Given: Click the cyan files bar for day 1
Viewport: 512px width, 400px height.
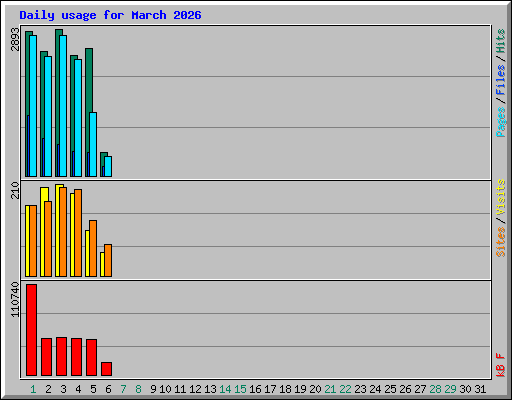Looking at the screenshot, I should coord(33,106).
